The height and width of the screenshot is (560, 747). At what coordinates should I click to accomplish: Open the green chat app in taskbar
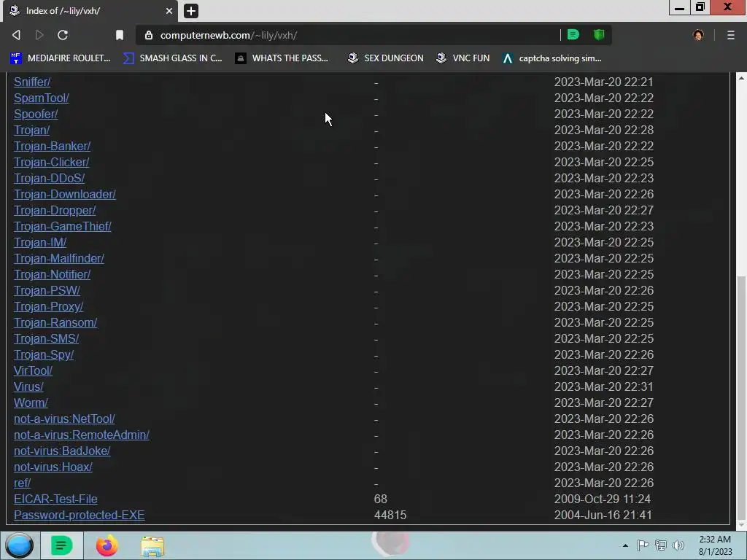tap(61, 545)
